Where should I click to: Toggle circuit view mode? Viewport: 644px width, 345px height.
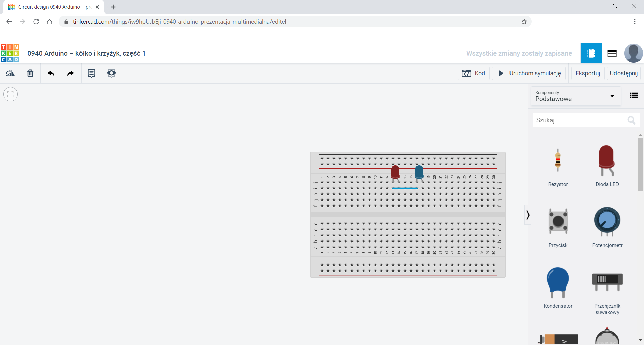pyautogui.click(x=591, y=53)
